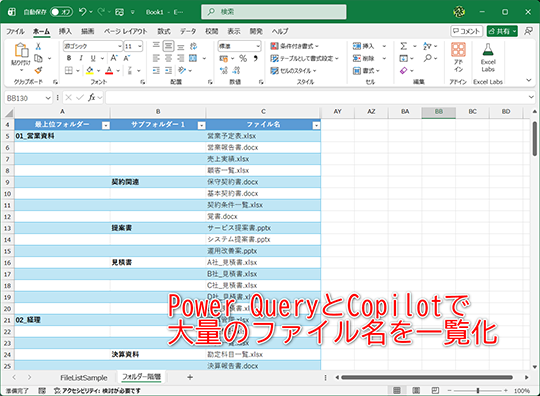The width and height of the screenshot is (540, 396).
Task: Switch to the データ ribbon tab
Action: click(188, 31)
